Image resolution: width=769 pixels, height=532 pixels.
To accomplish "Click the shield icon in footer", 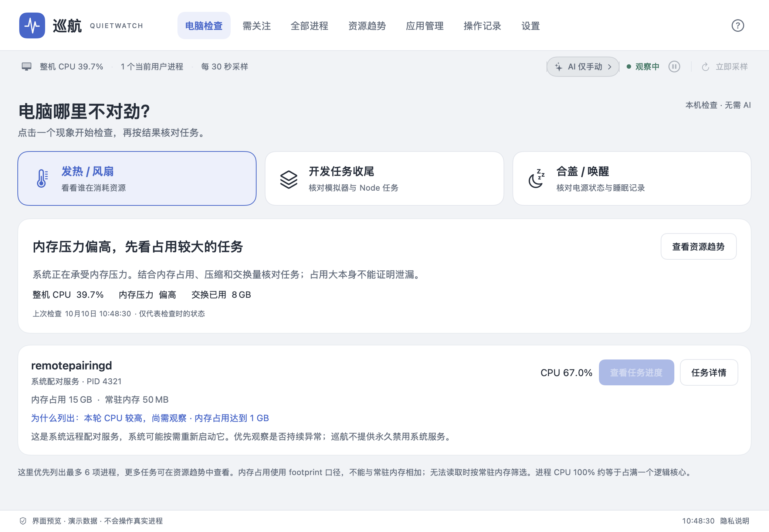I will click(23, 521).
